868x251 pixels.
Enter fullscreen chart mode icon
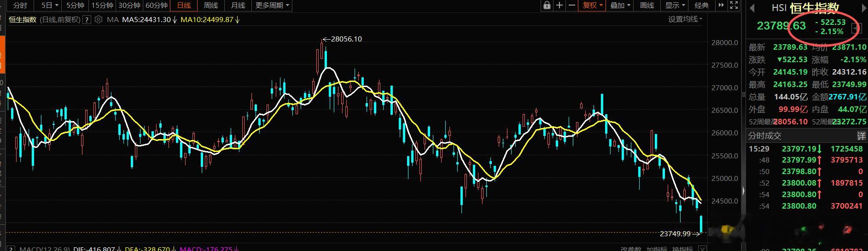click(734, 6)
